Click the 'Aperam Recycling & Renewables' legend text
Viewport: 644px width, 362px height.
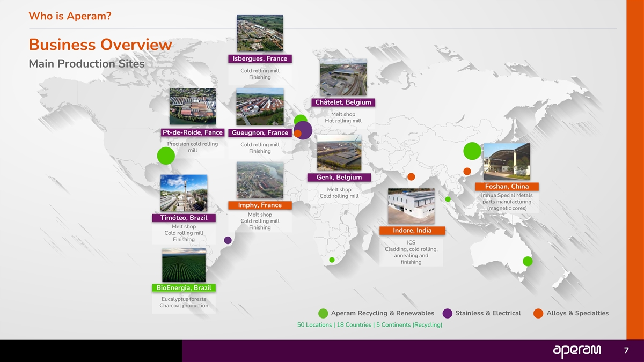coord(383,313)
